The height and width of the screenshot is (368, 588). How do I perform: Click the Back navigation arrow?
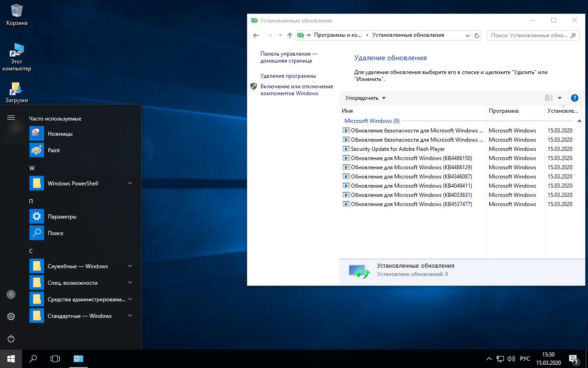click(256, 35)
